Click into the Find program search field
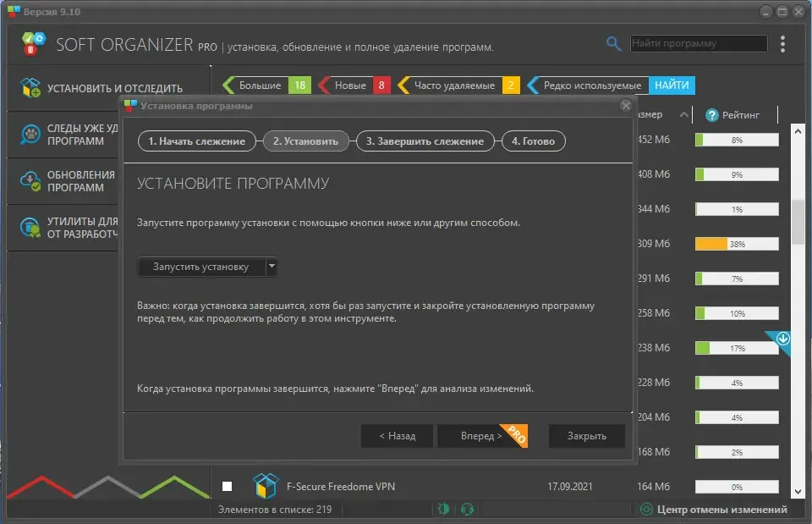The height and width of the screenshot is (524, 812). pos(698,43)
